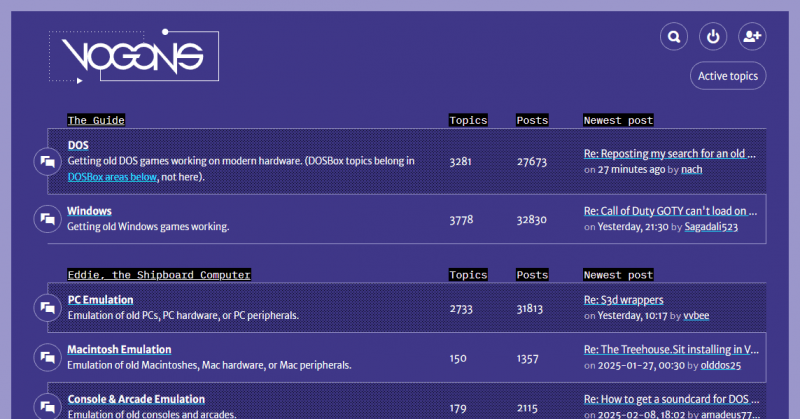Click the register user-plus icon
Image resolution: width=800 pixels, height=419 pixels.
[752, 37]
